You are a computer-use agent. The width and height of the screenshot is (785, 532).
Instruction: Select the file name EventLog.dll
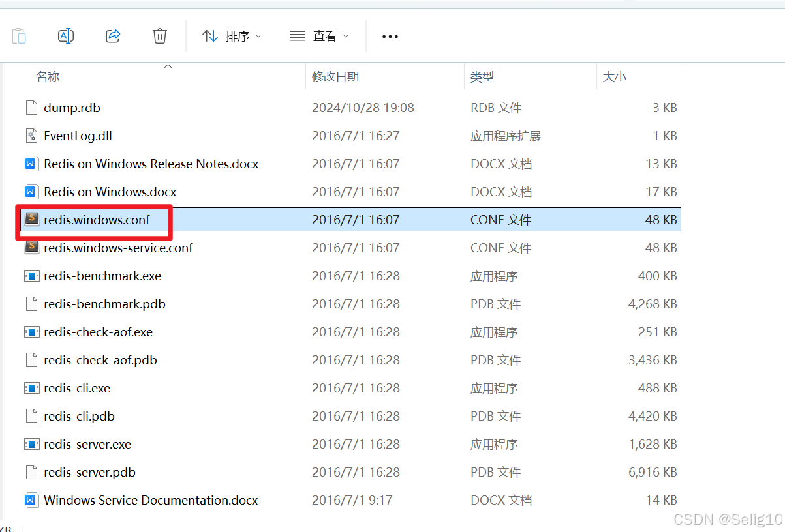tap(78, 136)
